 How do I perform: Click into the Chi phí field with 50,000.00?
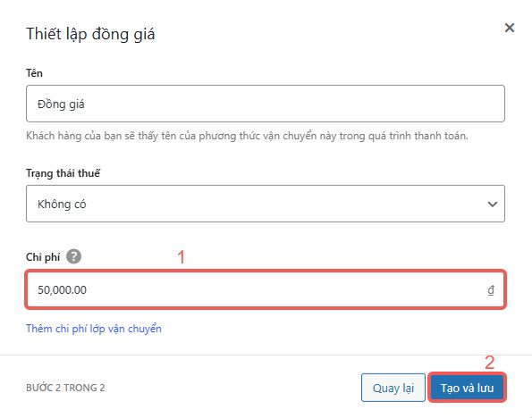(x=266, y=290)
